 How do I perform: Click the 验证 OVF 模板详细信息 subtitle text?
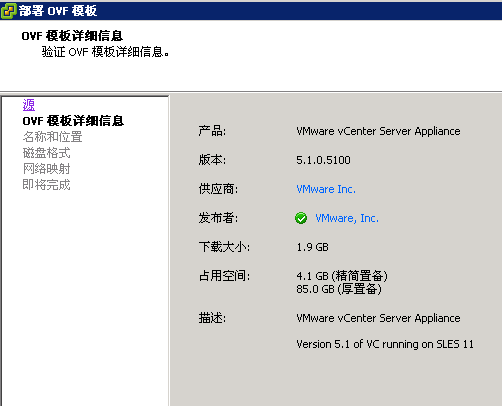pyautogui.click(x=105, y=52)
